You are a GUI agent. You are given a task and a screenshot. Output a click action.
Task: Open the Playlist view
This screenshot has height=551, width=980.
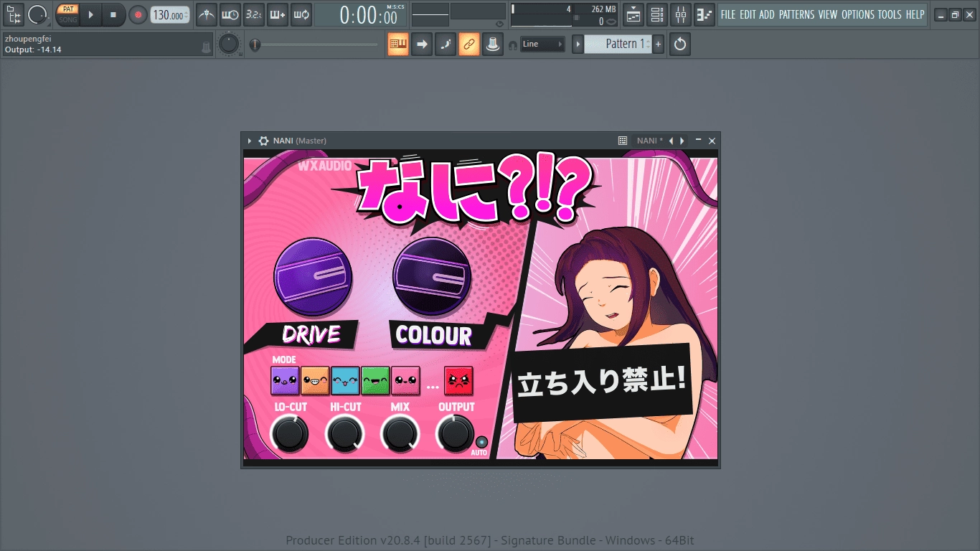[x=633, y=14]
